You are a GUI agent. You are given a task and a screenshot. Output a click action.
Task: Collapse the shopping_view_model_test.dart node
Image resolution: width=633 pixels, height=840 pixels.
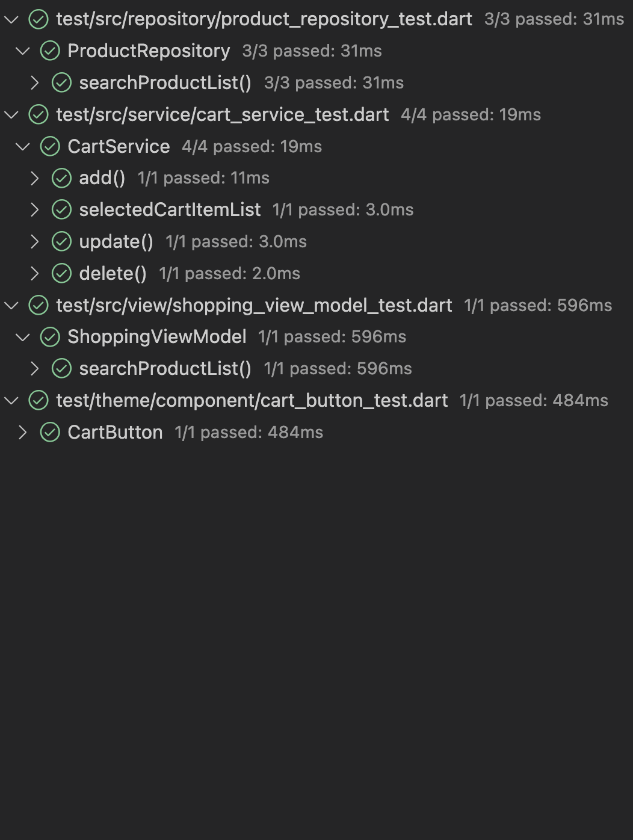point(10,305)
